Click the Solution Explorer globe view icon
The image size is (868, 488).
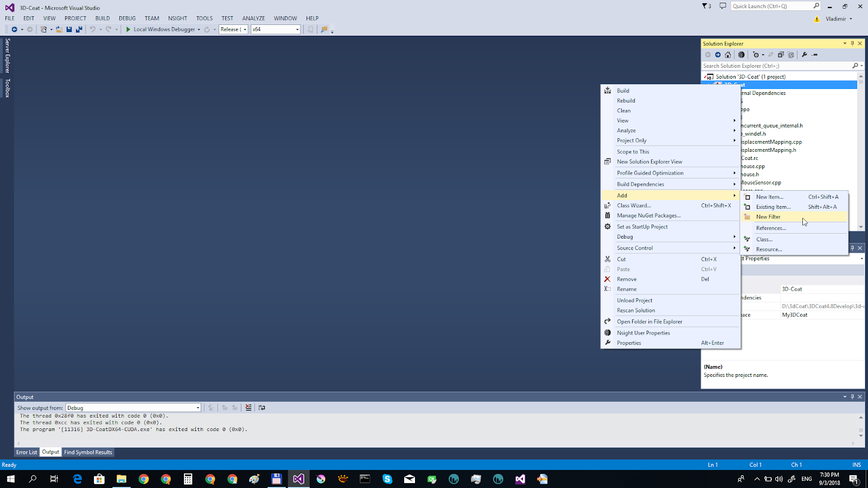tap(742, 55)
